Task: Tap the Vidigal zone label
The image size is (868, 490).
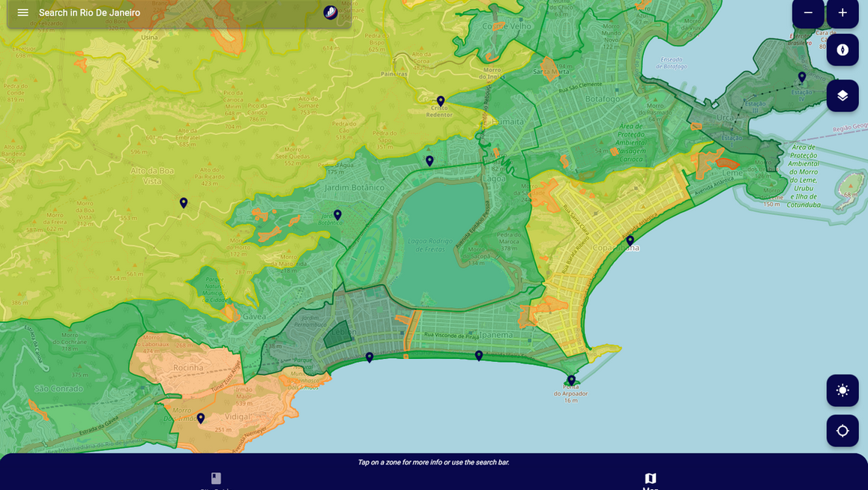Action: coord(238,417)
